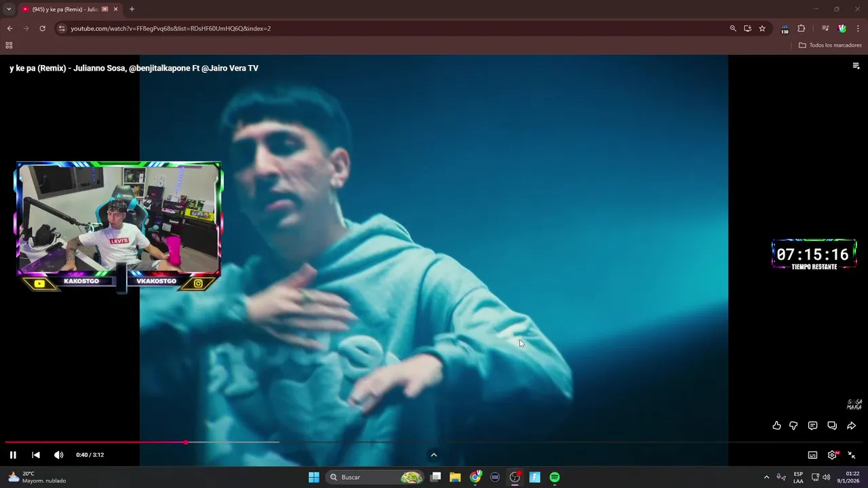Open the 130 badge extension icon
The width and height of the screenshot is (868, 488).
click(785, 29)
